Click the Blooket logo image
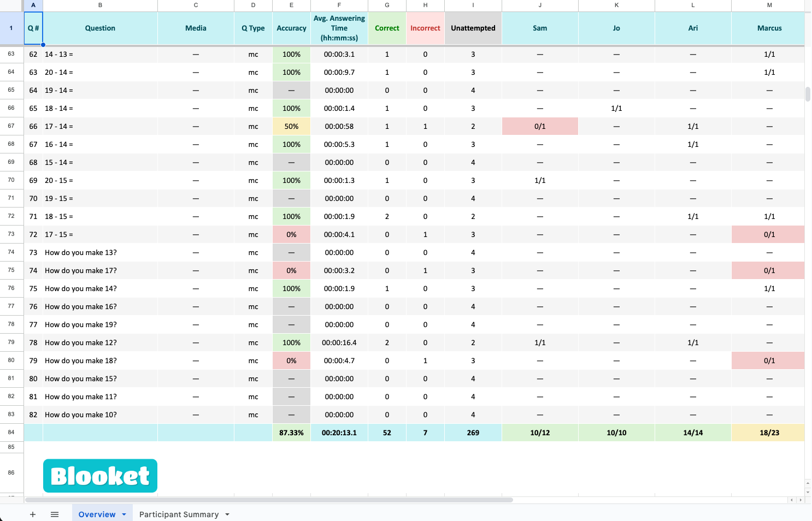The image size is (812, 521). pos(100,476)
